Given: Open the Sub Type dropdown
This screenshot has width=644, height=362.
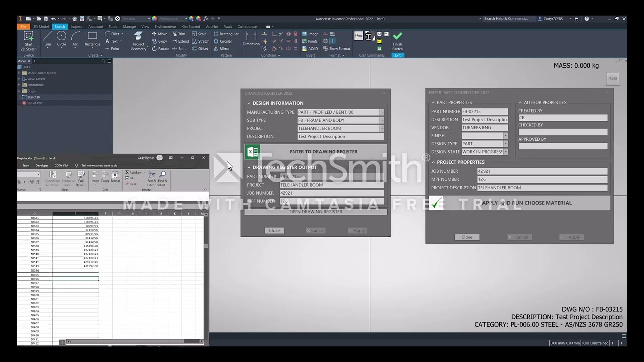Looking at the screenshot, I should pyautogui.click(x=382, y=120).
